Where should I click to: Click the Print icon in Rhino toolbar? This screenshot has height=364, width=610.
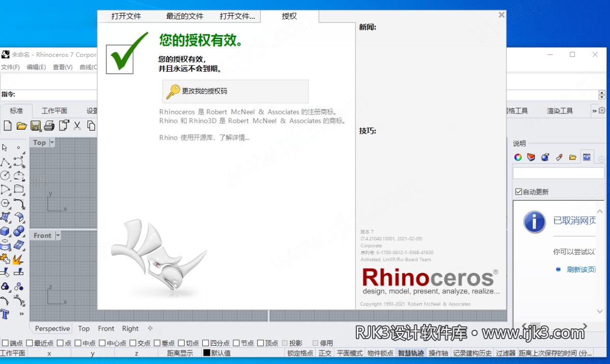tap(49, 125)
